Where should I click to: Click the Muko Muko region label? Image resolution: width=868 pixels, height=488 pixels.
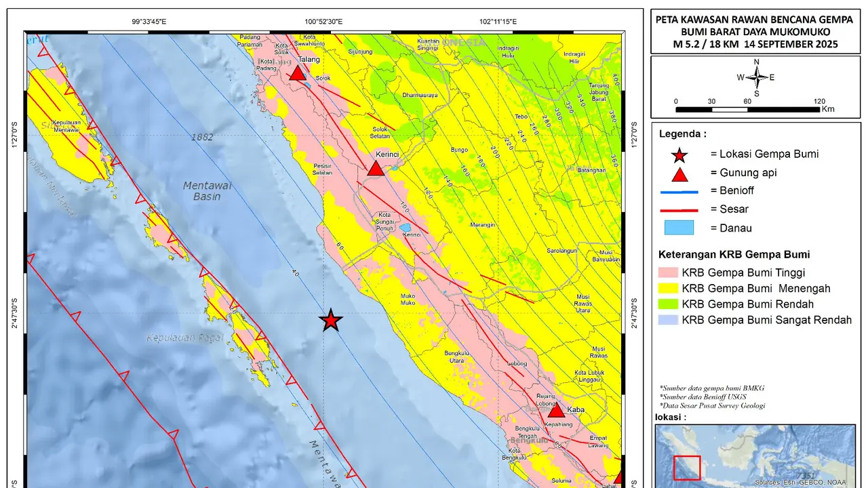point(409,299)
